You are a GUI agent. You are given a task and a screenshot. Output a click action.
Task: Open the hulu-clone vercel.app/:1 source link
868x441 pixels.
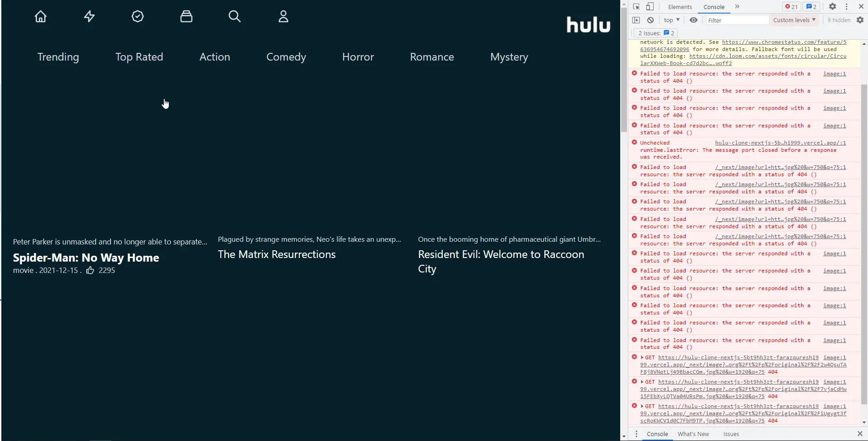tap(780, 143)
